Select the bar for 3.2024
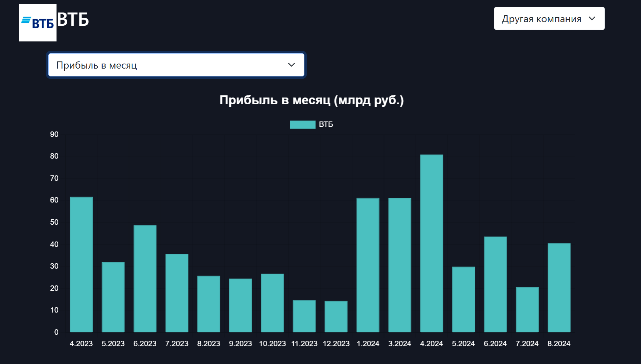641x364 pixels. (400, 265)
